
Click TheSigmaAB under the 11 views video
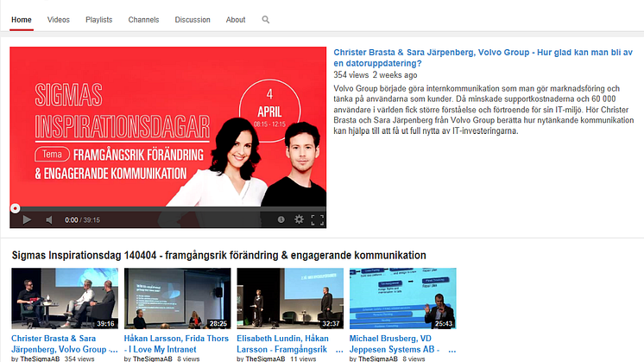tap(265, 359)
